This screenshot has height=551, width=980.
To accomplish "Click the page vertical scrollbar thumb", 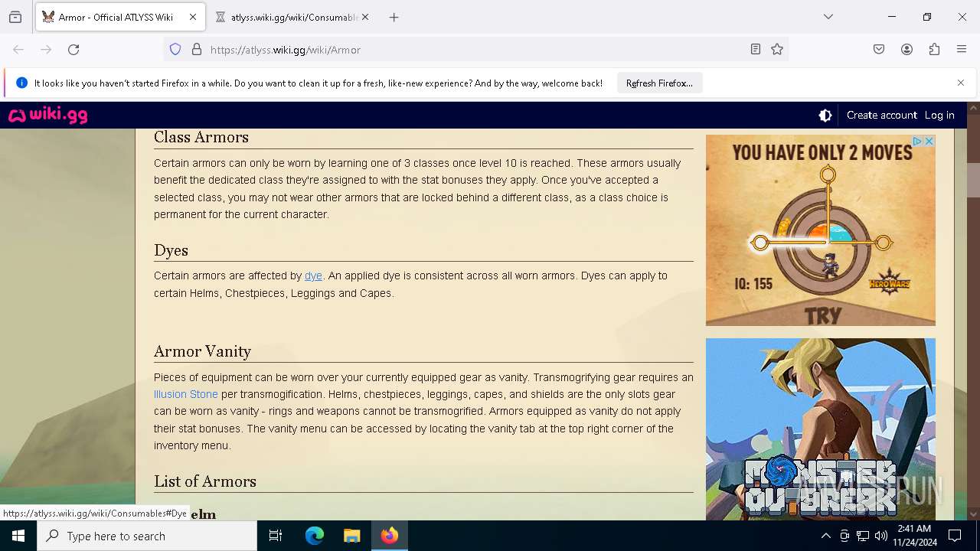I will pos(973,181).
